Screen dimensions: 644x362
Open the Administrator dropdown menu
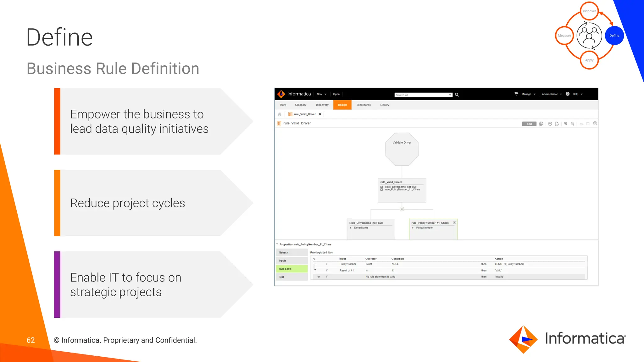coord(552,94)
